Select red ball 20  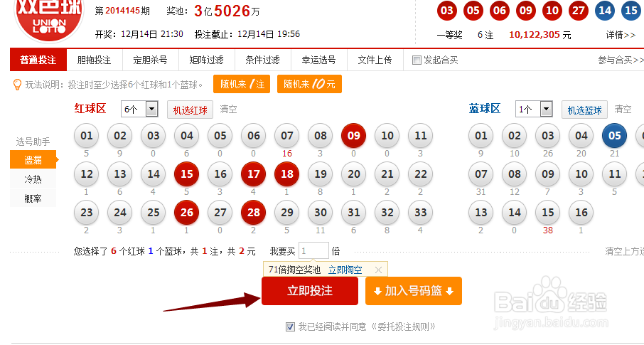(353, 174)
